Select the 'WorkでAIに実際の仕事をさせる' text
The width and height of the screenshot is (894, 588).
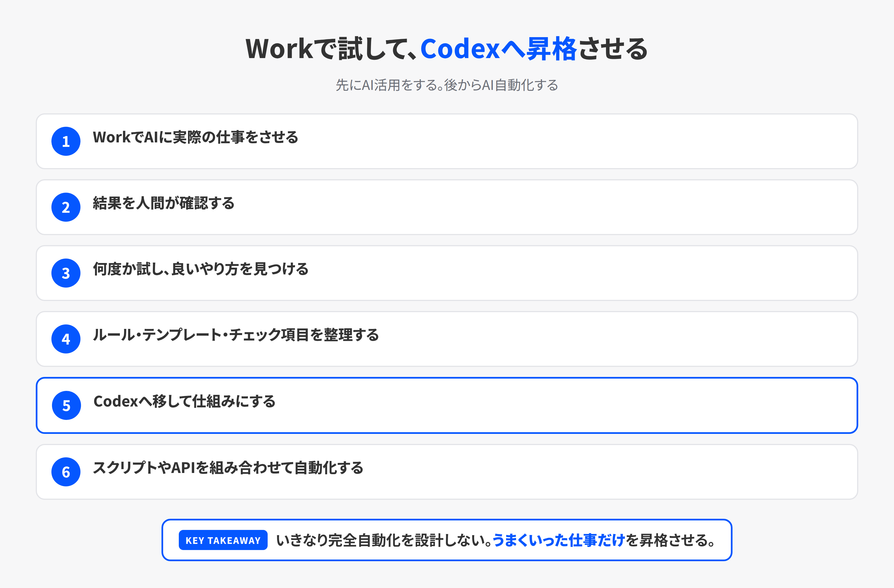point(195,137)
